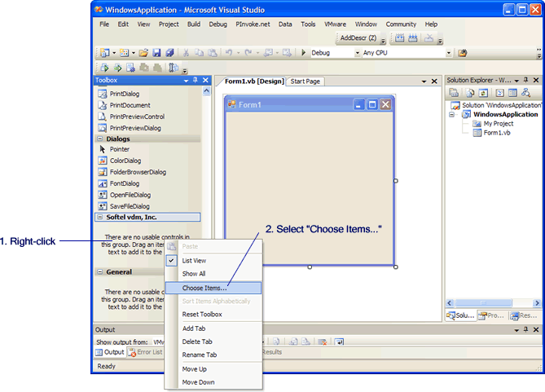Click the Start Debugging play icon
545x392 pixels.
click(304, 53)
